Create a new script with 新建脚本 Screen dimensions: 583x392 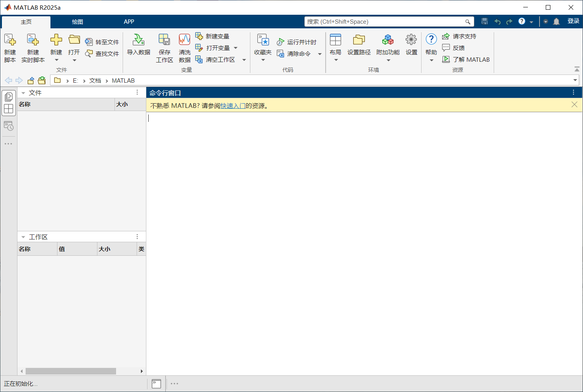click(10, 48)
